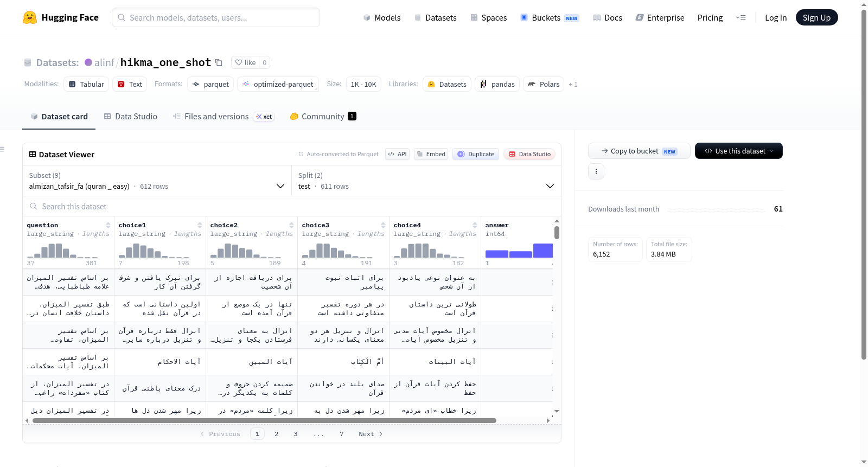Focus the main search models field

pos(216,17)
